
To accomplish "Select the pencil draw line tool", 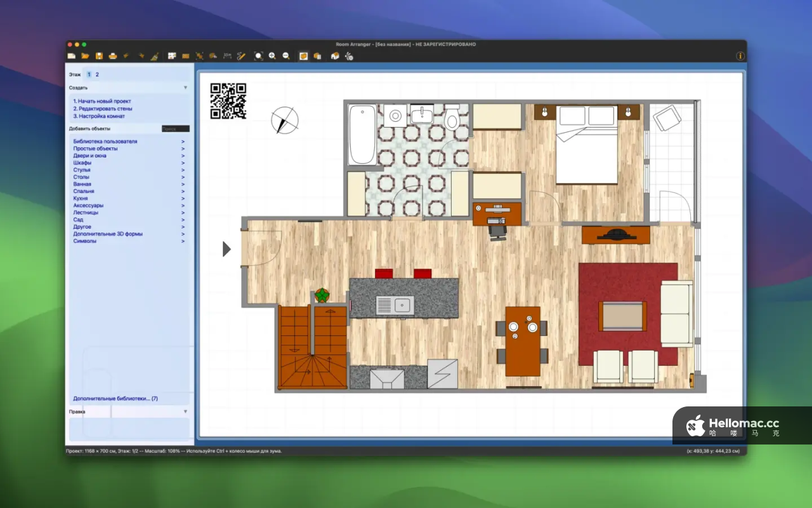I will (241, 56).
